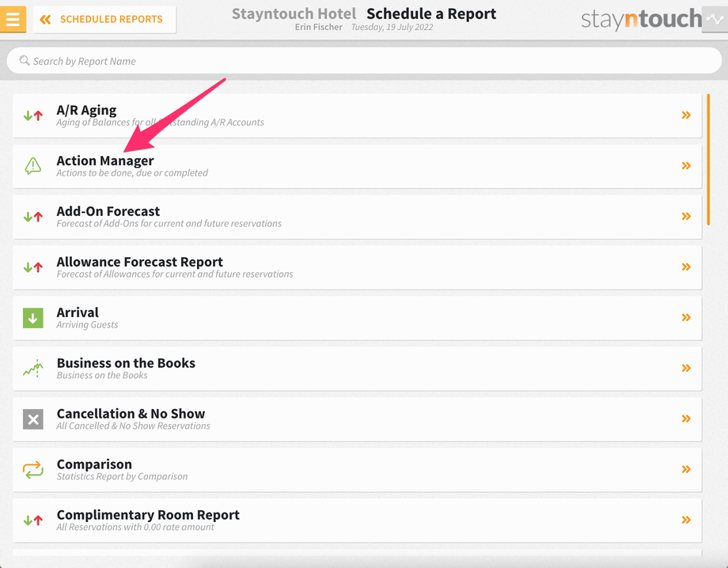Click the green Arrival down-arrow icon

pos(33,318)
